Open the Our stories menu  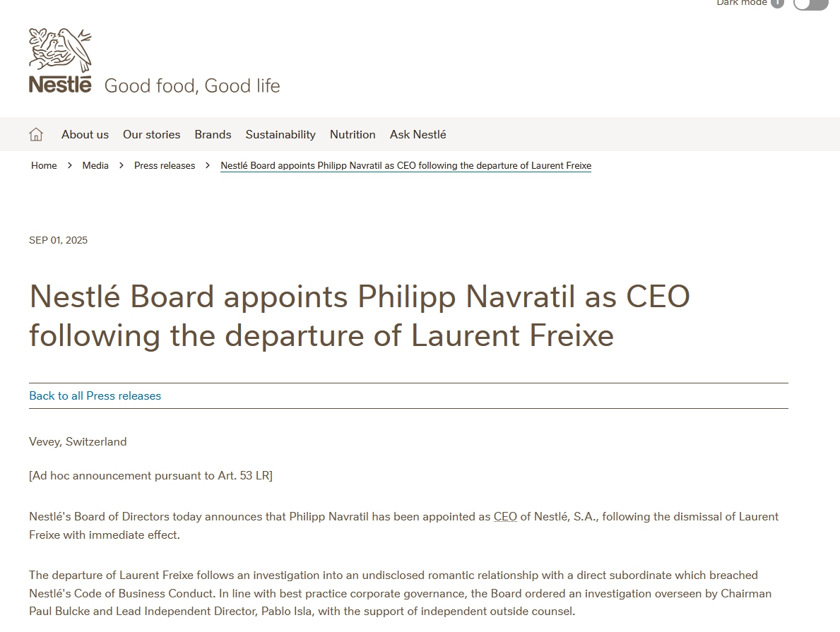coord(151,134)
